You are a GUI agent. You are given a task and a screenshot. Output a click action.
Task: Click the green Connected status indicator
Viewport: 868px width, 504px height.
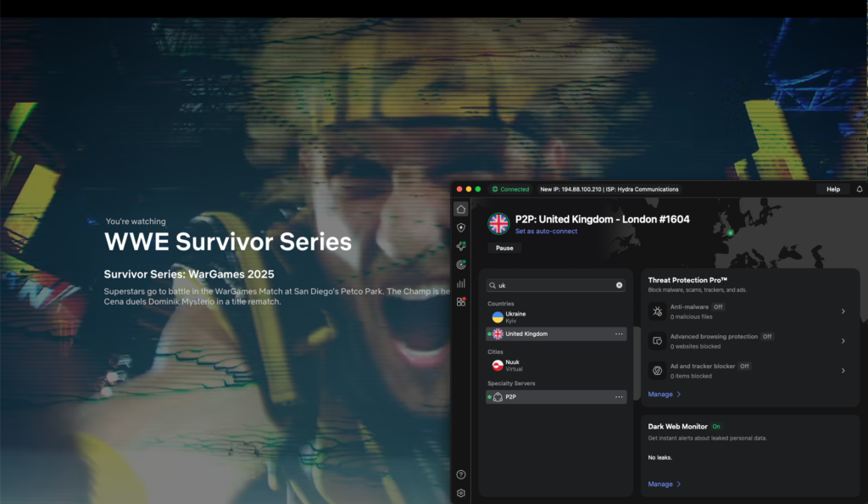pyautogui.click(x=510, y=189)
